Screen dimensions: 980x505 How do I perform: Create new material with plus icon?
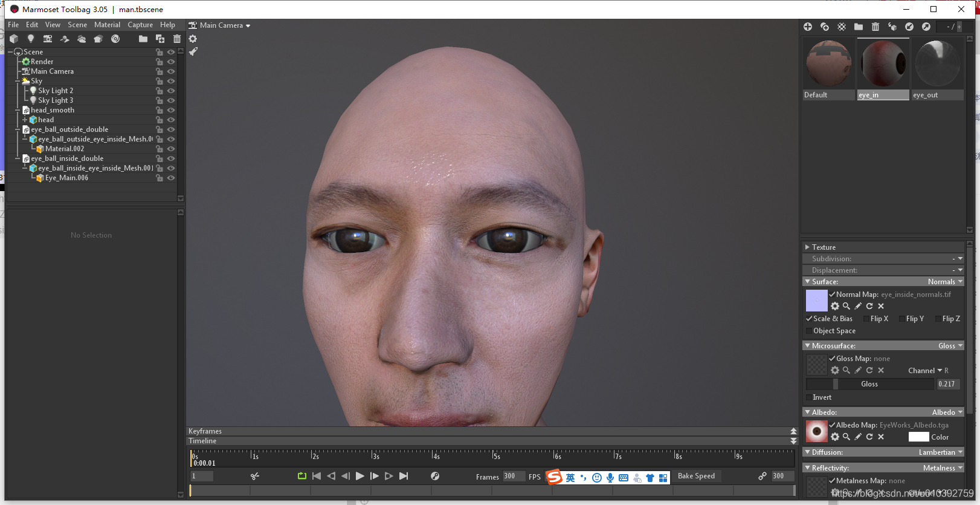pos(808,27)
